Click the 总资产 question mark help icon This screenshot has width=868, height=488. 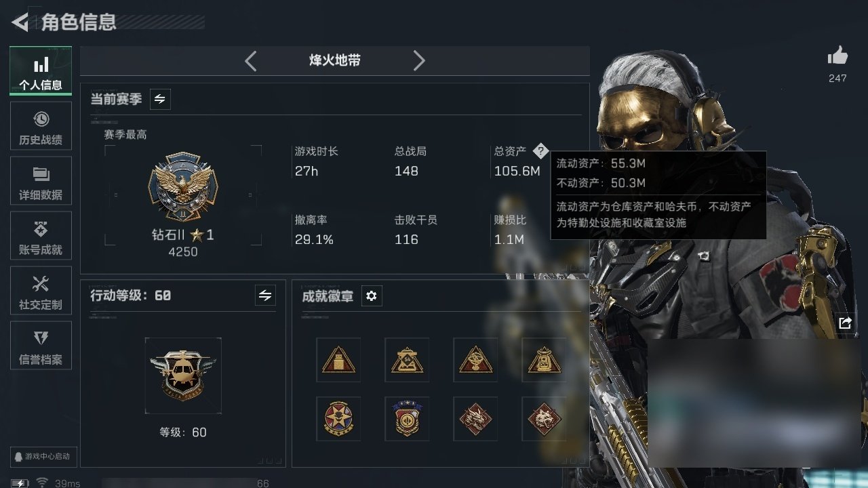[x=540, y=151]
